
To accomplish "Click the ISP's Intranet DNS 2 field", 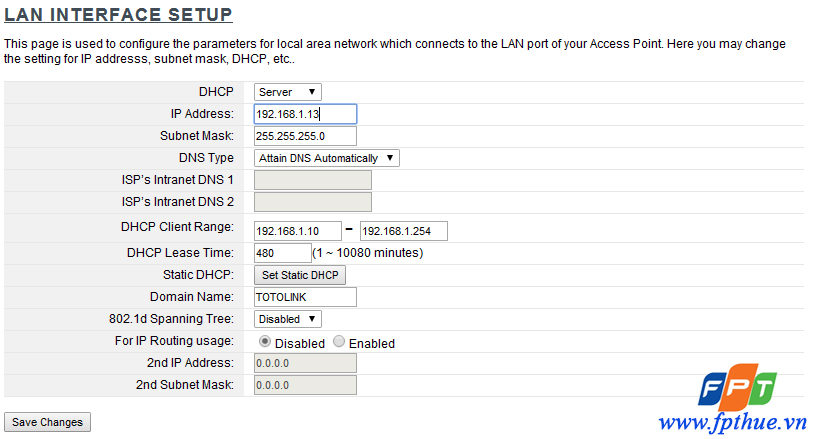I will [313, 202].
